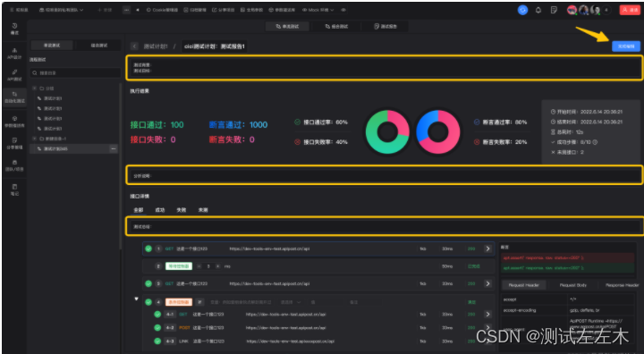The width and height of the screenshot is (644, 354).
Task: Click the green check icon of row 4-1
Action: point(157,314)
